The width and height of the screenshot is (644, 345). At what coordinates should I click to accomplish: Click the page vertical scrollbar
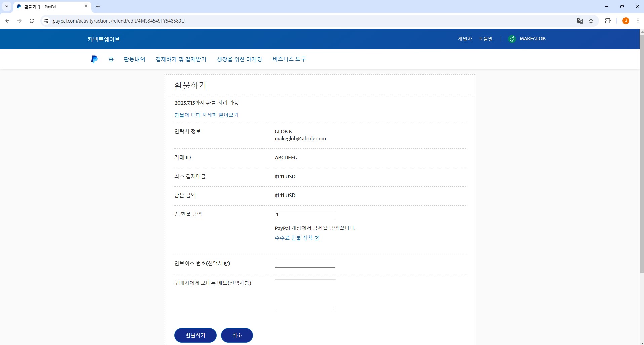point(642,155)
